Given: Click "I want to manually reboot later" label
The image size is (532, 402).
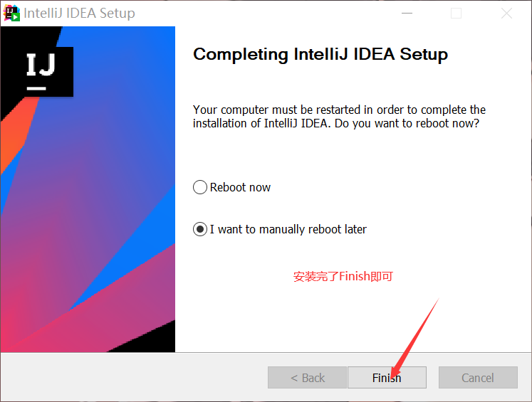Looking at the screenshot, I should tap(288, 230).
